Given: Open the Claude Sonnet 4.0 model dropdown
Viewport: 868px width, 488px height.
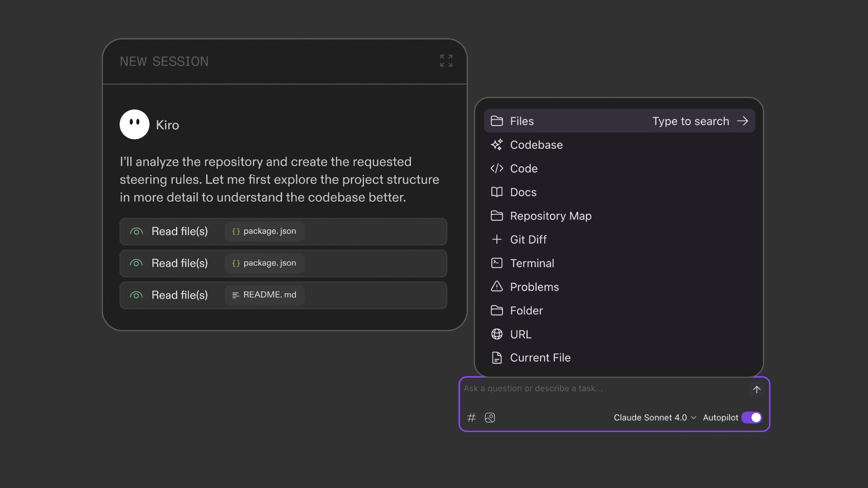Looking at the screenshot, I should (x=655, y=418).
